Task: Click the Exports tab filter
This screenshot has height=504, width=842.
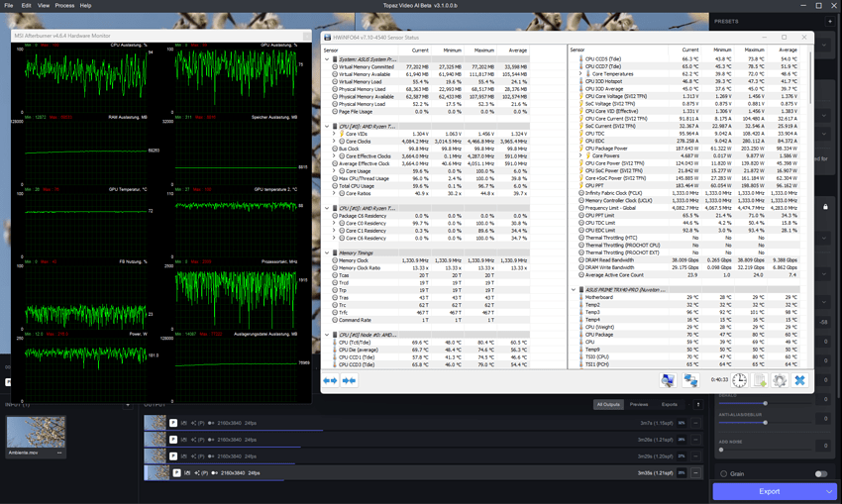Action: (x=669, y=404)
